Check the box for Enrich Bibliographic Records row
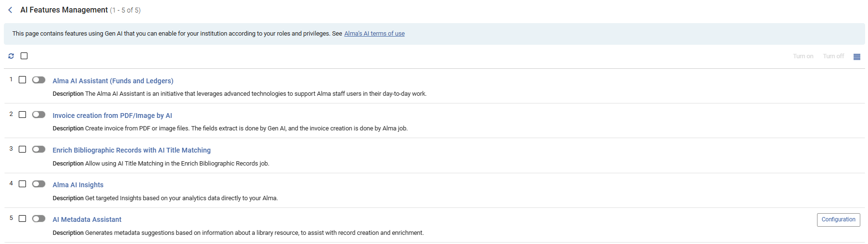The width and height of the screenshot is (868, 244). tap(22, 149)
